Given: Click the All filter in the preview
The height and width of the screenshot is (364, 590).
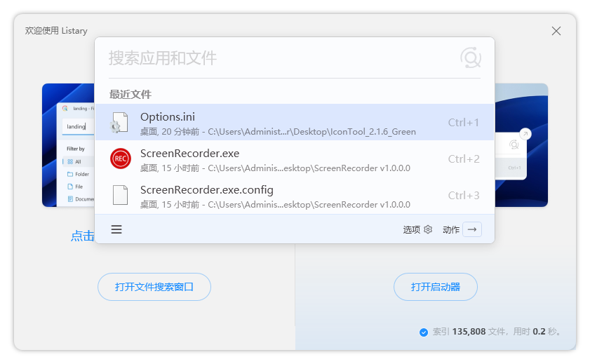Looking at the screenshot, I should [x=74, y=162].
